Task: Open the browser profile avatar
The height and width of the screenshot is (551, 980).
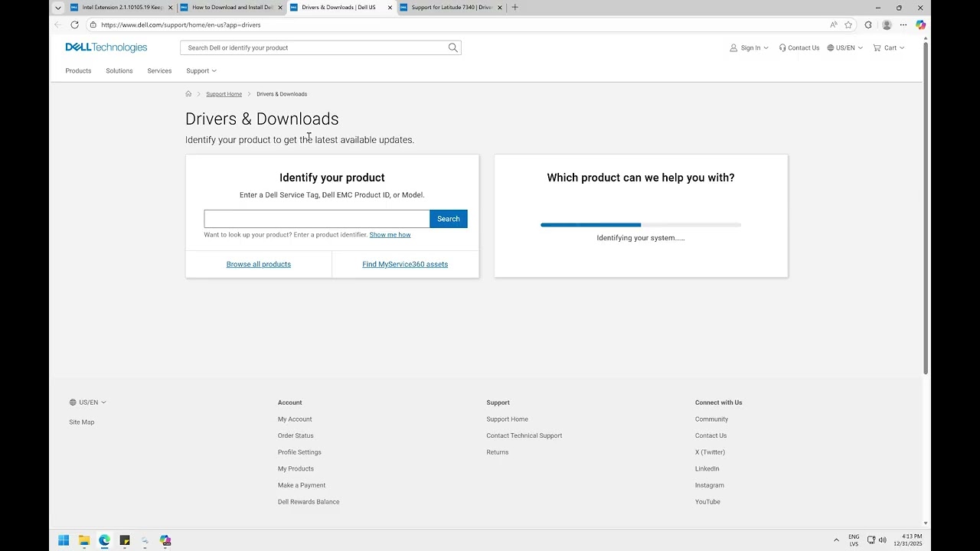Action: tap(887, 24)
